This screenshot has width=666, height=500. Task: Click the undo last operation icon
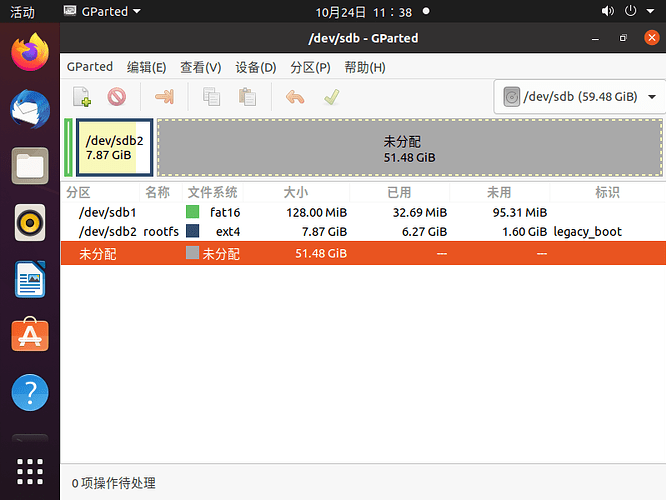[x=294, y=97]
